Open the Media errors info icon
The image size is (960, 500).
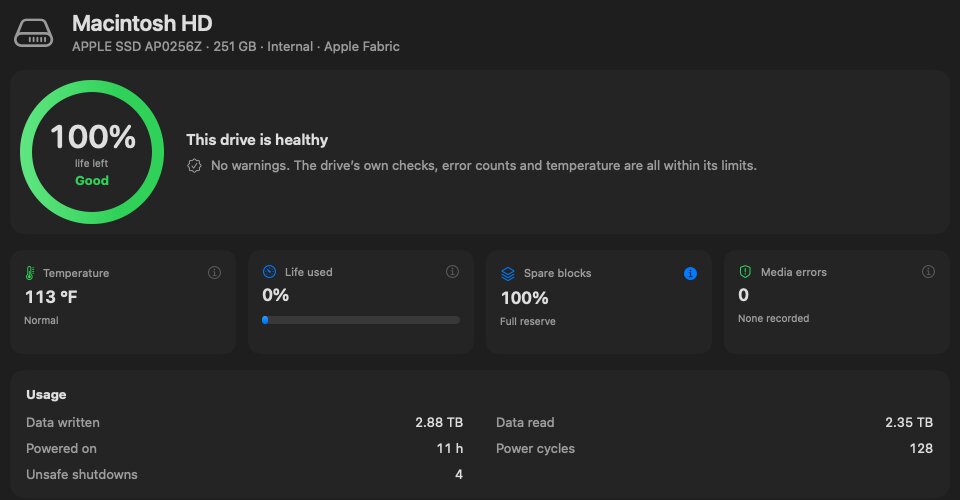coord(928,271)
